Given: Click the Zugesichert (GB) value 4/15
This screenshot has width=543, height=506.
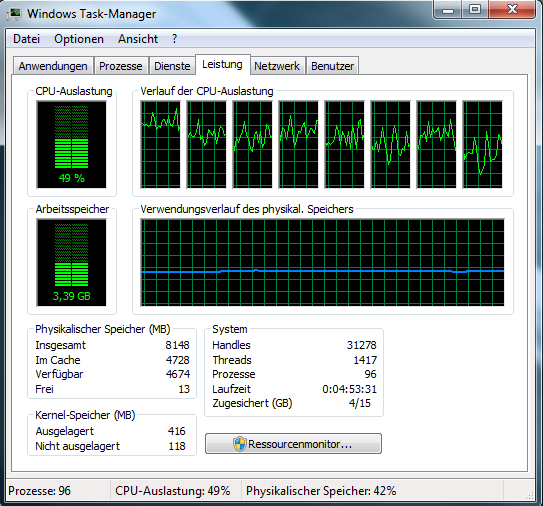Looking at the screenshot, I should (359, 403).
